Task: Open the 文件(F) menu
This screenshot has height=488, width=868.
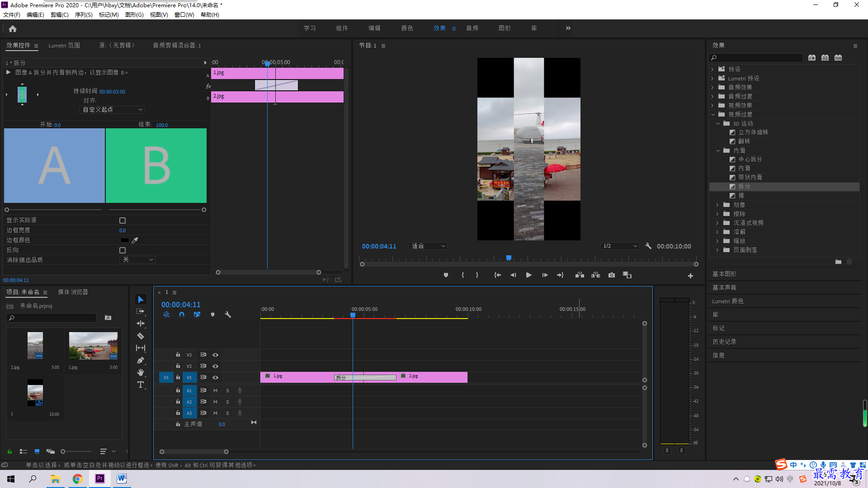Action: [x=12, y=15]
